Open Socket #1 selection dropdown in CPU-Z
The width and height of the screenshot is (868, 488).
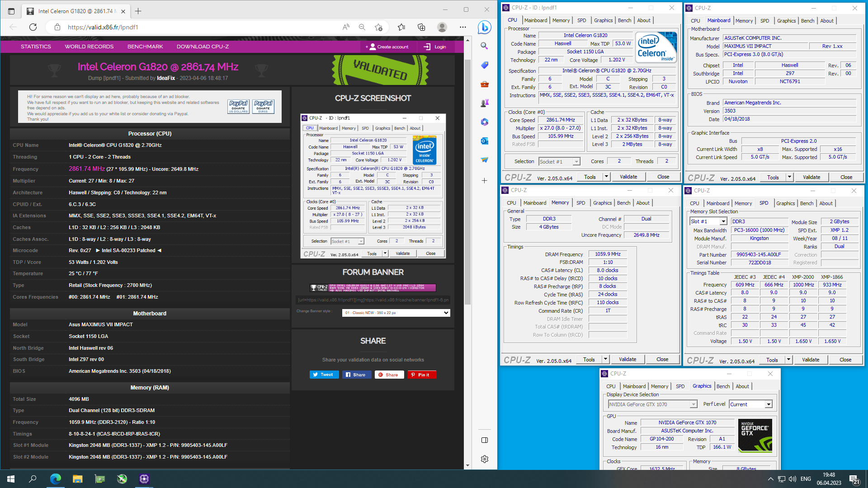pos(559,162)
